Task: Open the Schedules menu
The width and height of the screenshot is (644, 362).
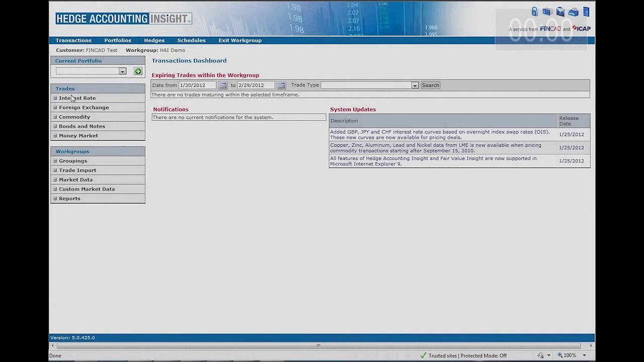Action: click(x=191, y=40)
